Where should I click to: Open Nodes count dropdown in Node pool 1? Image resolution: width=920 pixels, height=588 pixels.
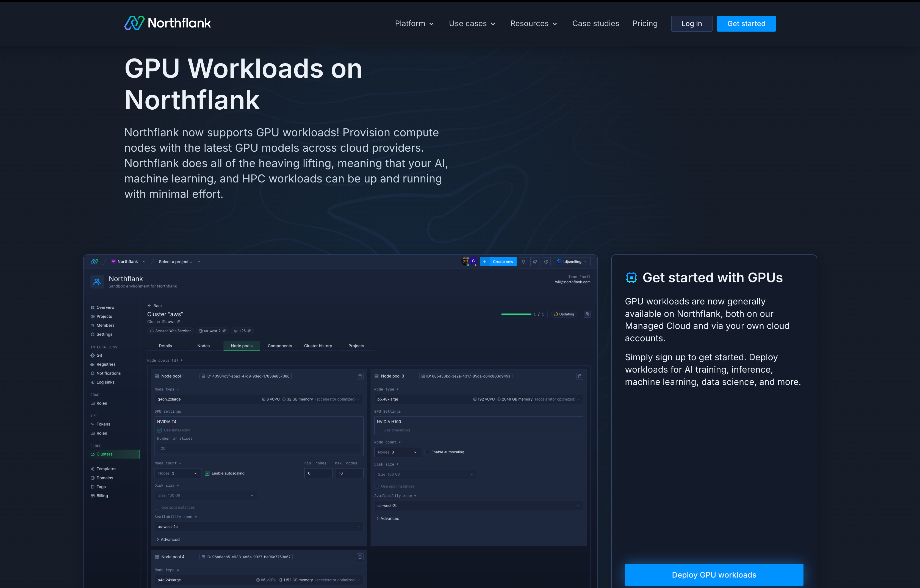click(178, 473)
